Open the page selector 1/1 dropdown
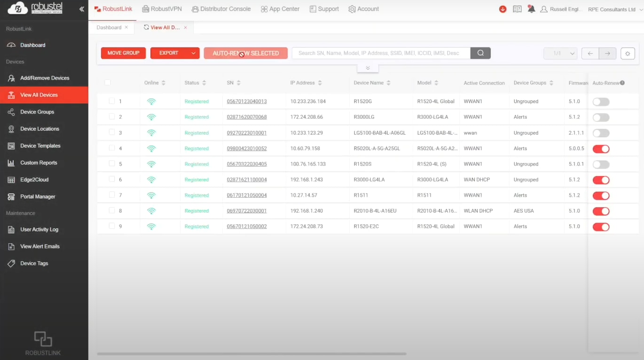Image resolution: width=644 pixels, height=360 pixels. [x=560, y=53]
